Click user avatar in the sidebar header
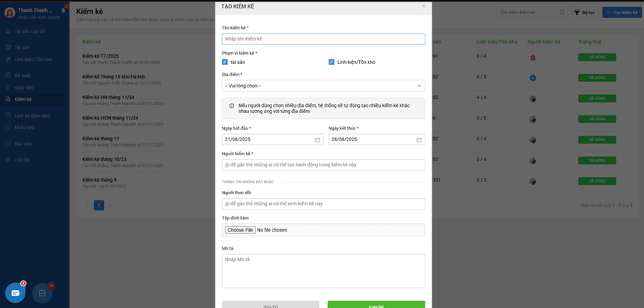This screenshot has width=644, height=308. (x=10, y=12)
